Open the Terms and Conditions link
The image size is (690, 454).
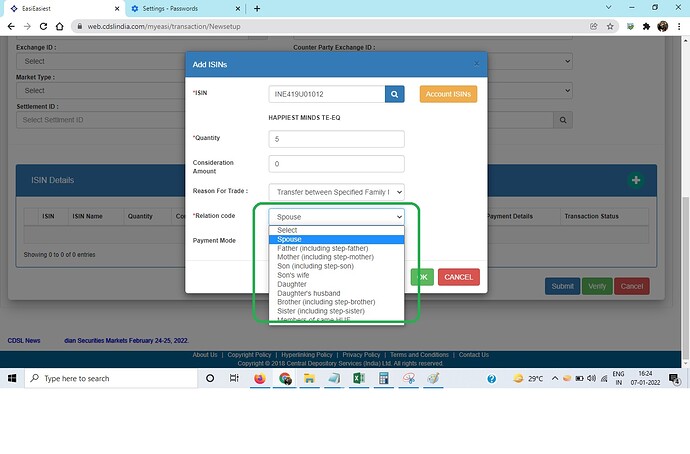pos(419,355)
